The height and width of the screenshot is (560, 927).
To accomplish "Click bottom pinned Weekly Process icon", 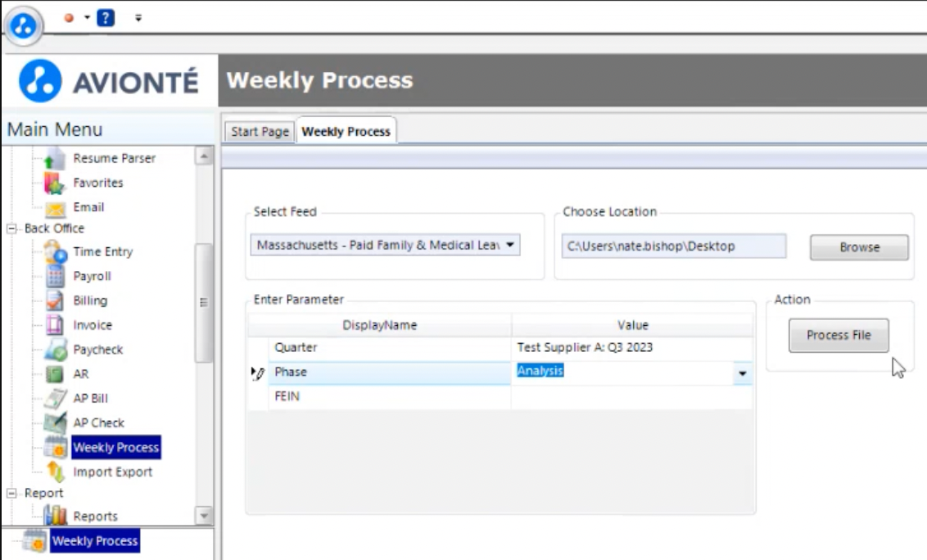I will [34, 540].
